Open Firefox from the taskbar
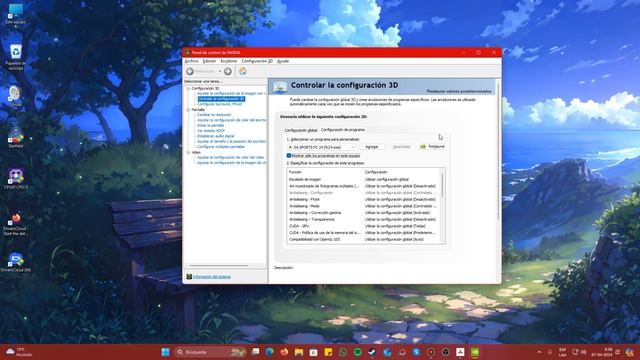Viewport: 640px width, 360px height. (284, 352)
